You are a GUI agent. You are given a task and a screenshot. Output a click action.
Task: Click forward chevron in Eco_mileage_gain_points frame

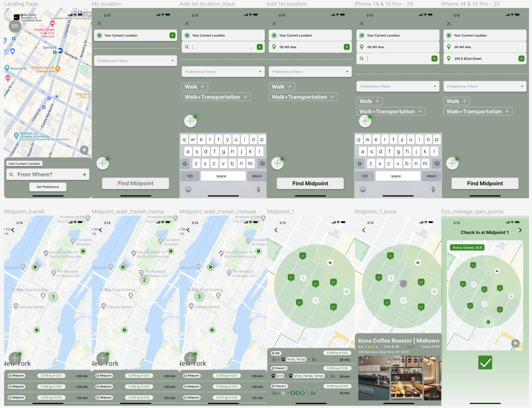tap(520, 230)
